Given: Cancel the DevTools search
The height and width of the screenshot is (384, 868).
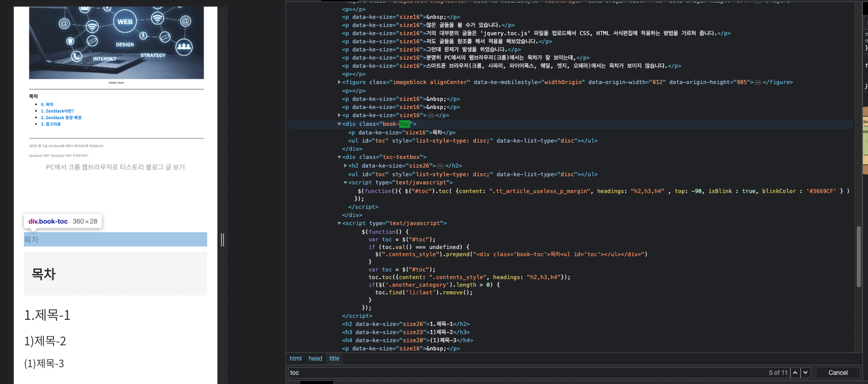Looking at the screenshot, I should coord(838,373).
